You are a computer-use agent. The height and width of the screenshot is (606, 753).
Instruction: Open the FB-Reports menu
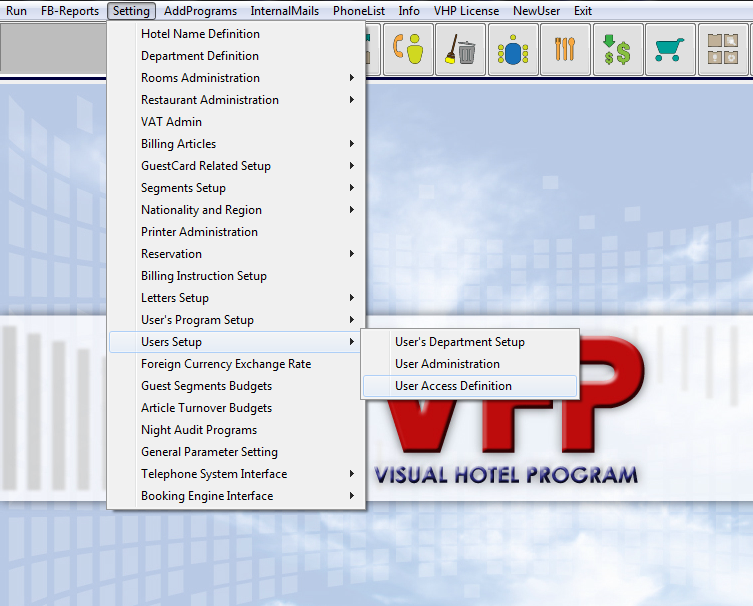click(70, 11)
